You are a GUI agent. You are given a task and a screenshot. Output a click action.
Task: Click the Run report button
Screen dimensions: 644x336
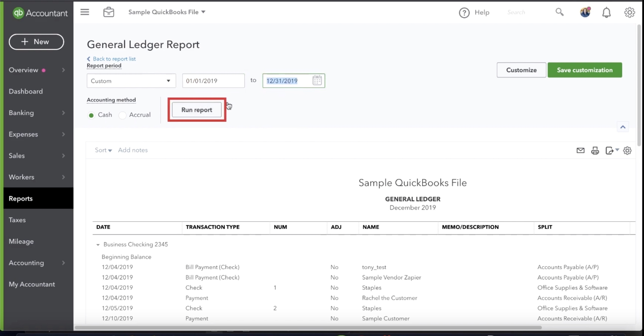[197, 110]
